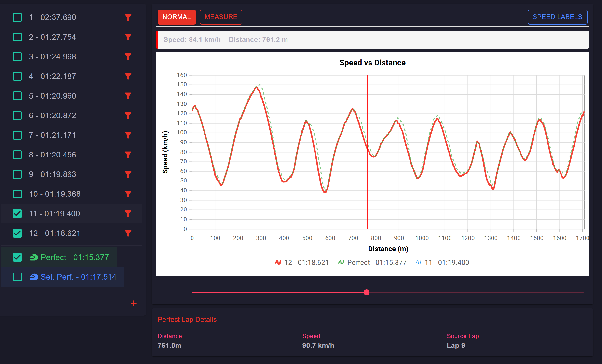Click the 12 - 01:18.621 chart legend entry
The image size is (602, 364).
click(x=302, y=262)
